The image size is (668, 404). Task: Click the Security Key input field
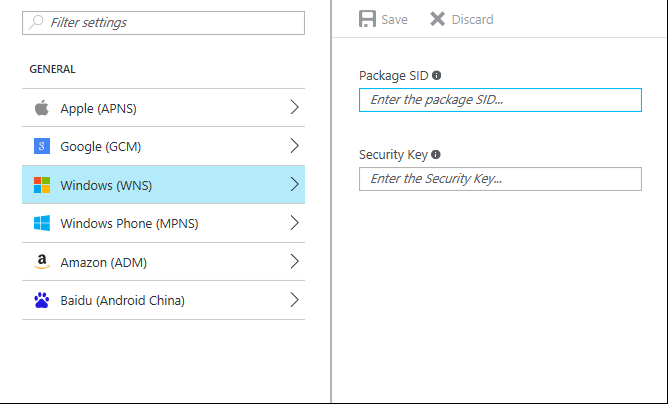pos(499,179)
